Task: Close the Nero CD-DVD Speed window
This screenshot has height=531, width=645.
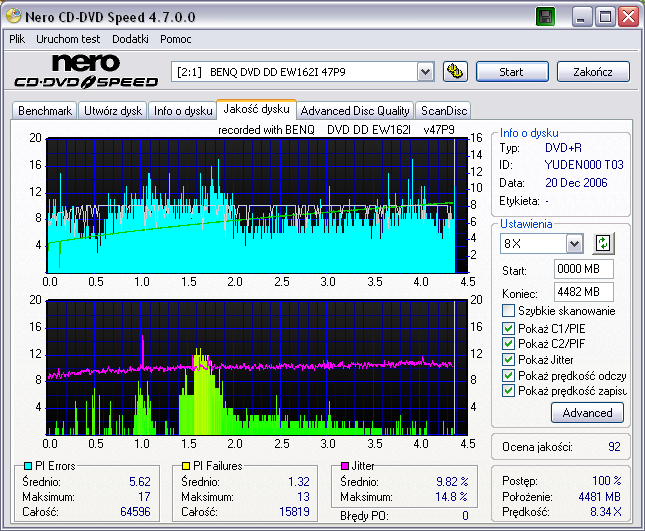Action: [x=629, y=17]
